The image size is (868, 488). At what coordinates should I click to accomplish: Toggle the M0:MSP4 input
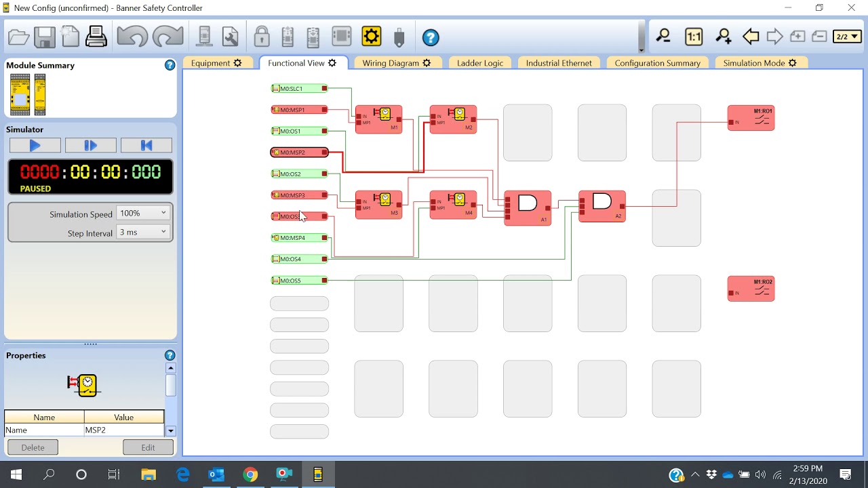coord(299,238)
